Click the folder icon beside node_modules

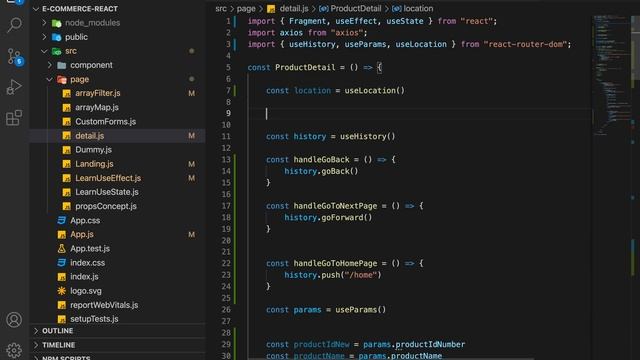(x=57, y=23)
